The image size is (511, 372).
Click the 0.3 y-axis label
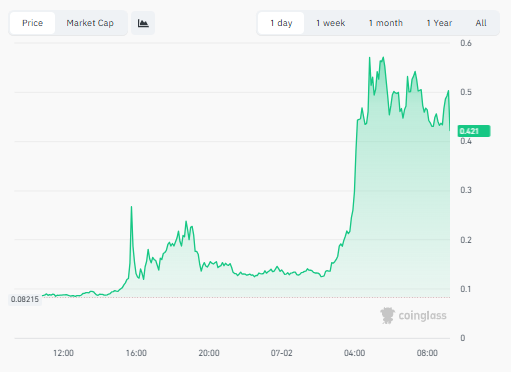(x=466, y=190)
